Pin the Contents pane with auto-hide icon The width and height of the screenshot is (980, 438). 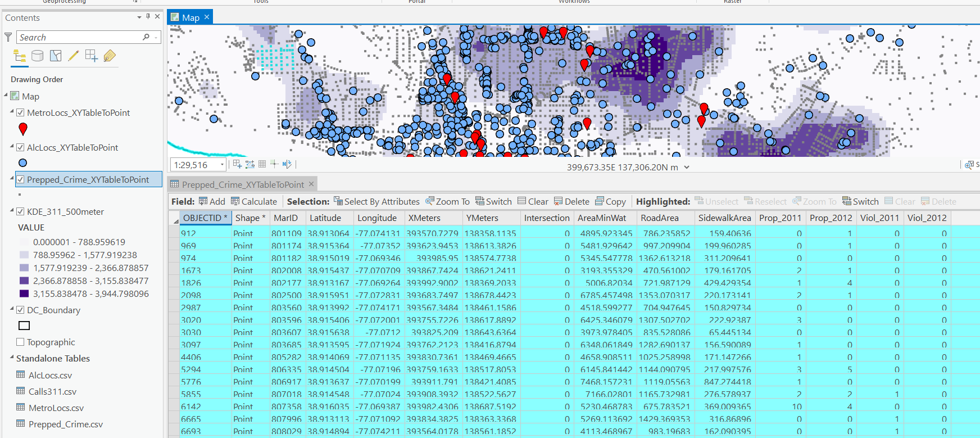tap(148, 17)
